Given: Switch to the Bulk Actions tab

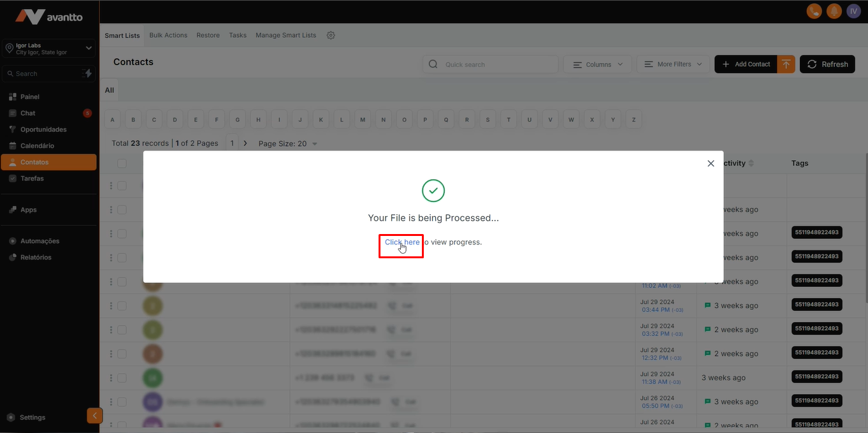Looking at the screenshot, I should point(168,36).
